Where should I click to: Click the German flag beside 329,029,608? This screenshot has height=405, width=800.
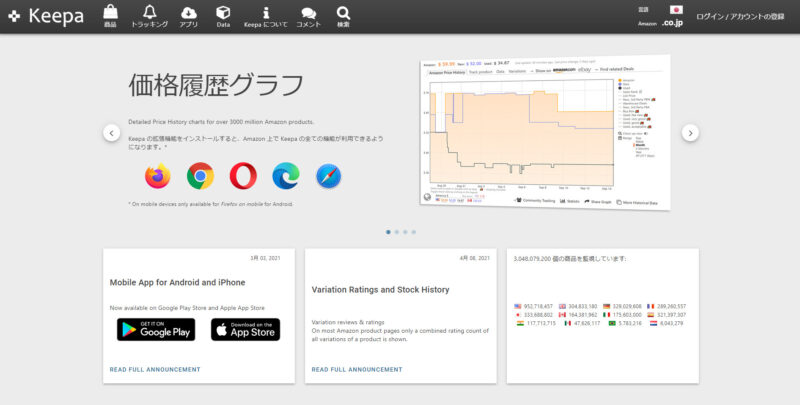[x=607, y=307]
